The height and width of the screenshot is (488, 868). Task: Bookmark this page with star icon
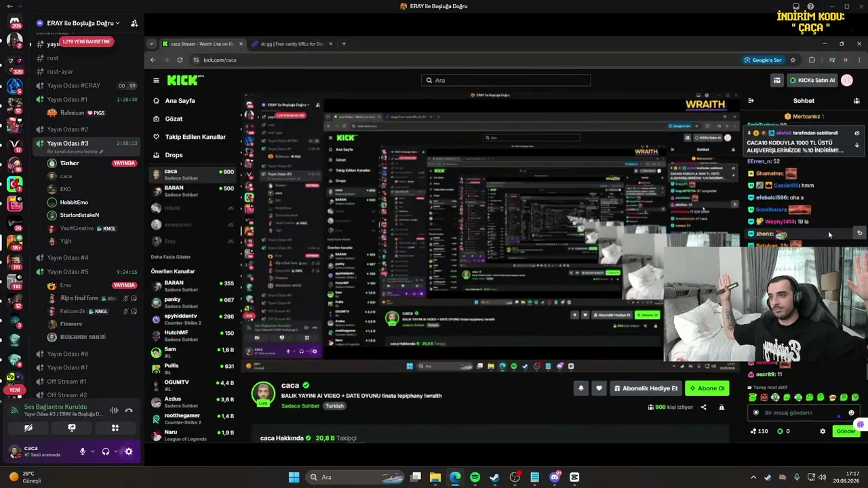point(793,60)
